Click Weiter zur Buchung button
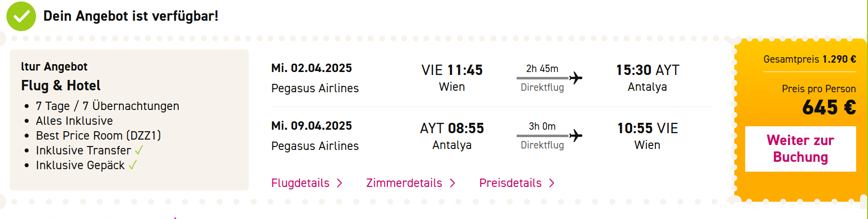 click(800, 149)
